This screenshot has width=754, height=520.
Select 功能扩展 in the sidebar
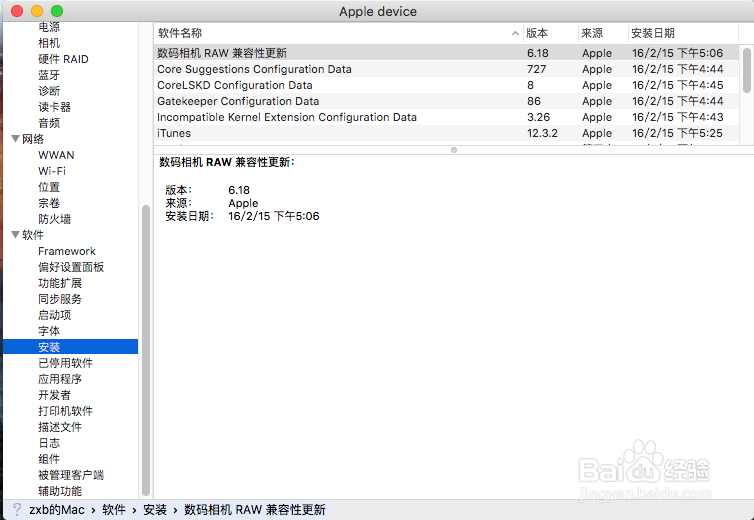click(x=60, y=283)
